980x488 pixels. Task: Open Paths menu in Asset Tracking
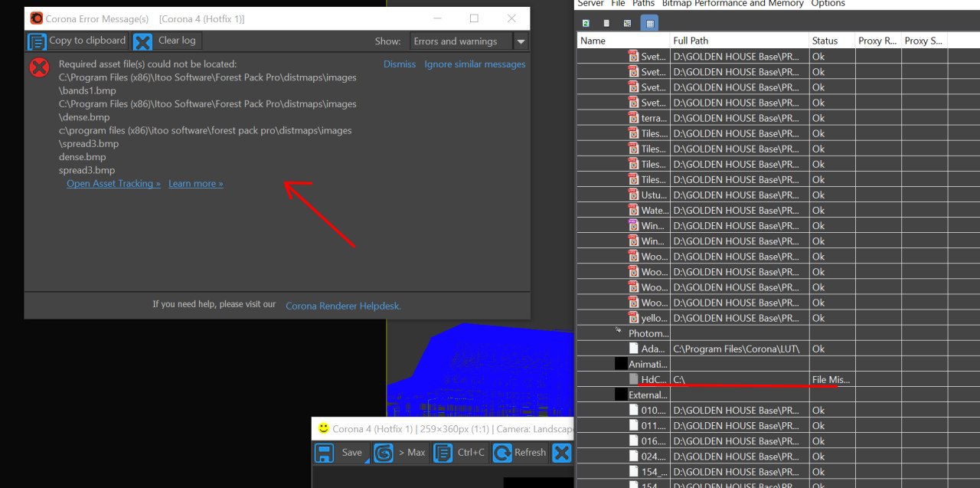[643, 4]
